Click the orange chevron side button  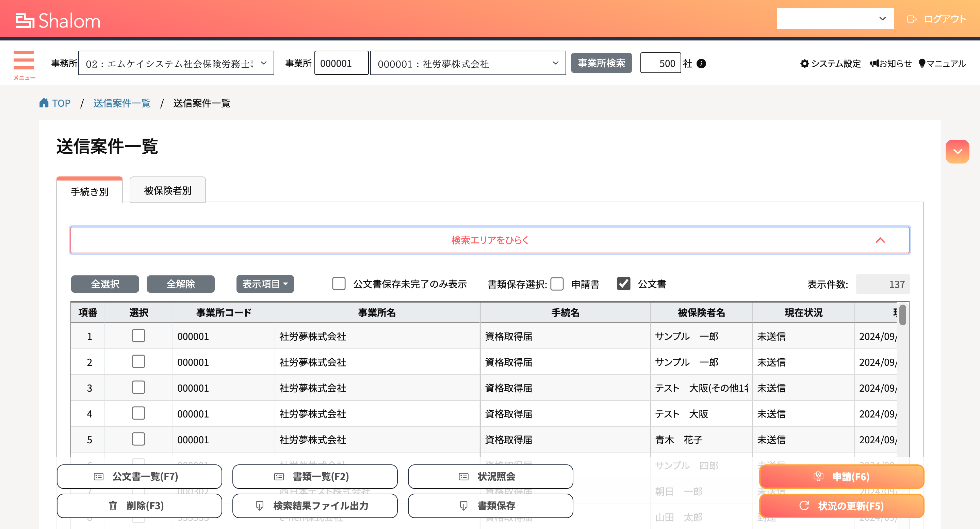click(957, 151)
